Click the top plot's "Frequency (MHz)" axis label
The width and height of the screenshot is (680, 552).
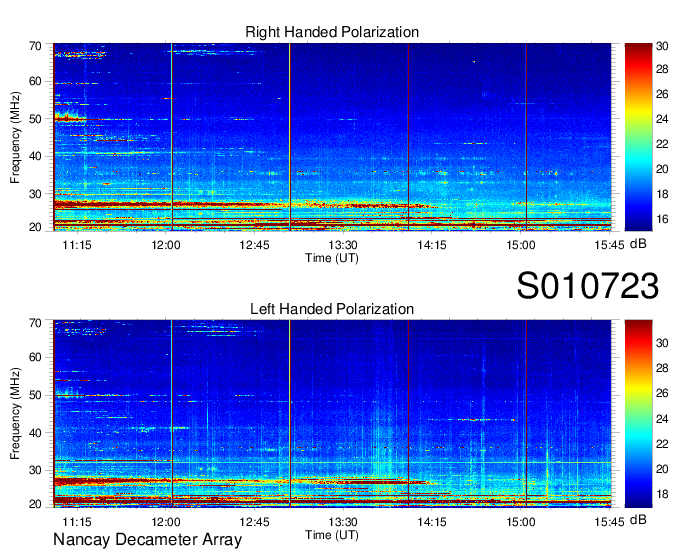[x=15, y=137]
